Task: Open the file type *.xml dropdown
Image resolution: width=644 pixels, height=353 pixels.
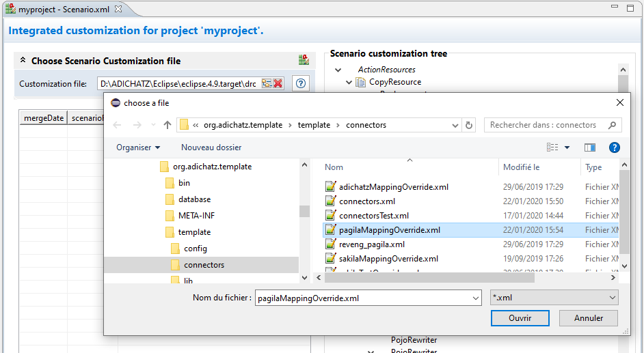Action: point(554,298)
